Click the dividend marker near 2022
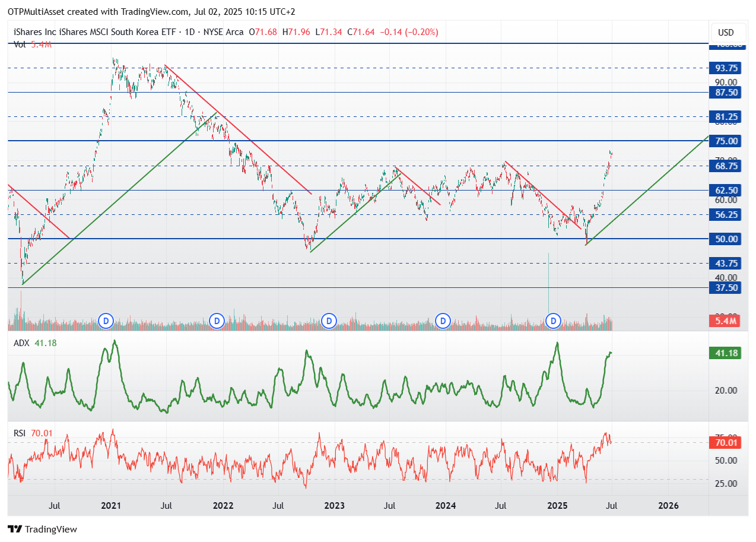 point(217,321)
